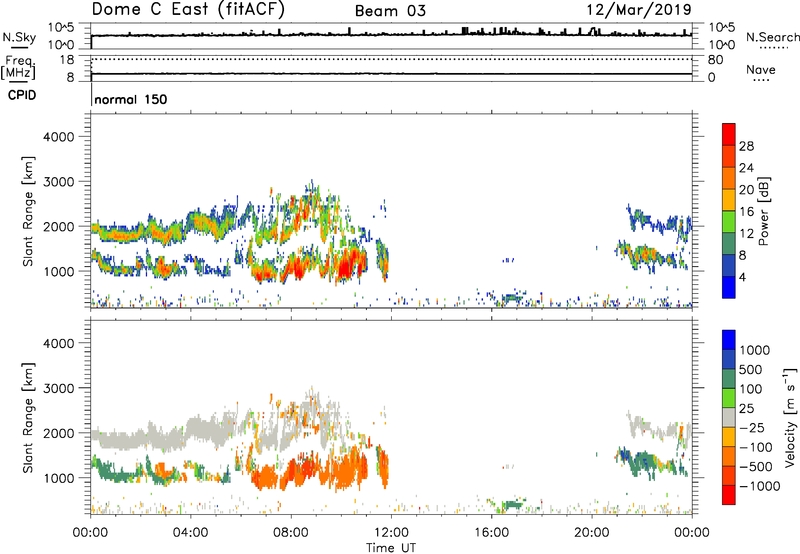This screenshot has width=800, height=554.
Task: Click '4000' on the power panel axis
Action: [58, 137]
